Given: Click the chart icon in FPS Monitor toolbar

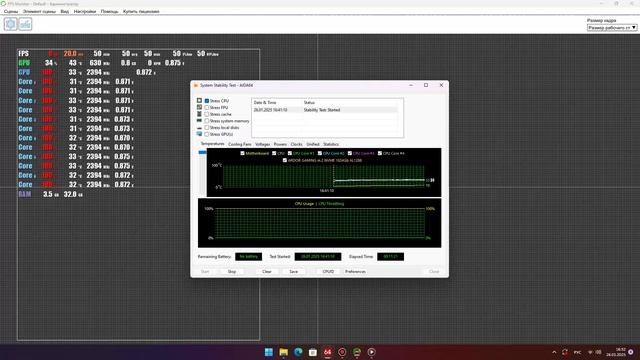Looking at the screenshot, I should (x=25, y=24).
